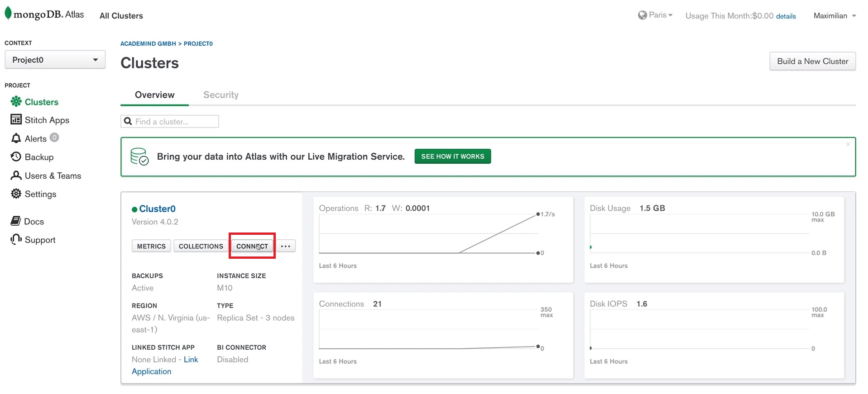Click the CONNECT button
This screenshot has width=868, height=394.
pyautogui.click(x=252, y=246)
